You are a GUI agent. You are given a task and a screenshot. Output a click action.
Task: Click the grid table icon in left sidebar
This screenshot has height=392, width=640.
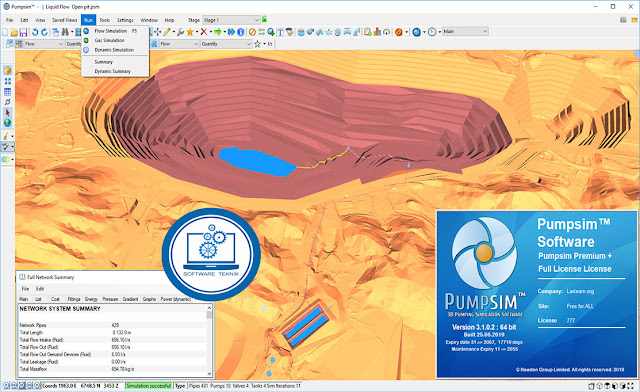click(7, 92)
